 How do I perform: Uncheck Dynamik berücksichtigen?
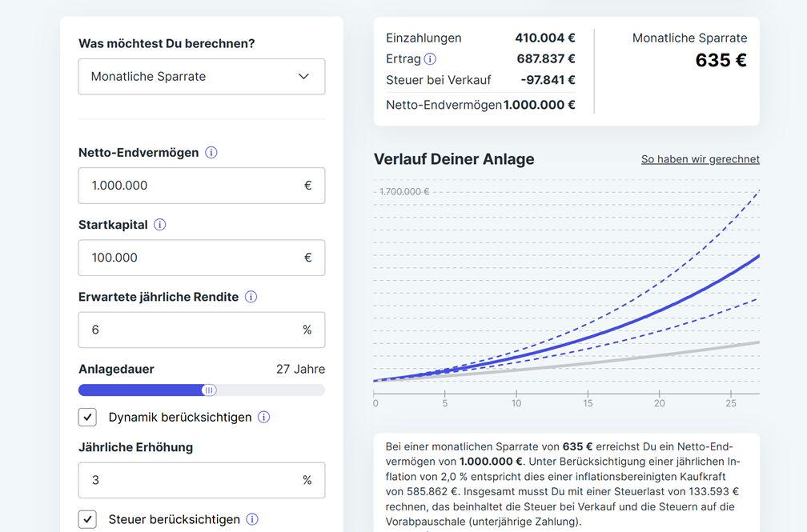coord(87,417)
